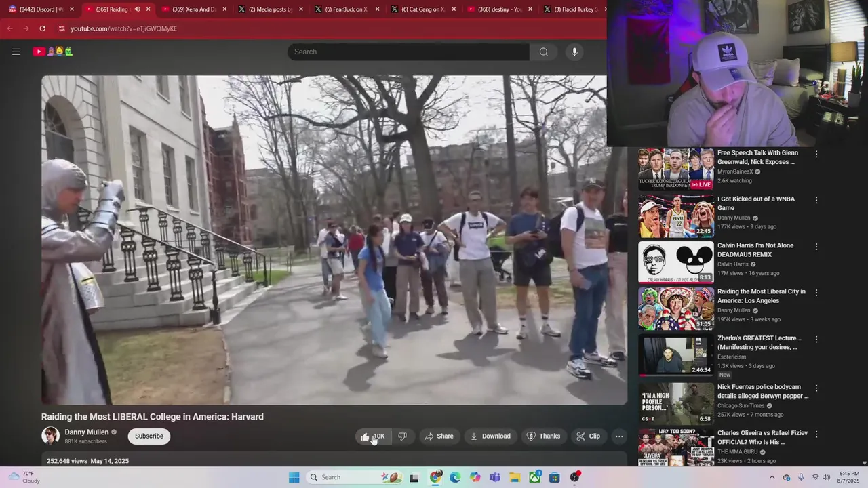Open Calvin Harris Deadmau5 Remix title
Viewport: 868px width, 488px height.
[755, 249]
